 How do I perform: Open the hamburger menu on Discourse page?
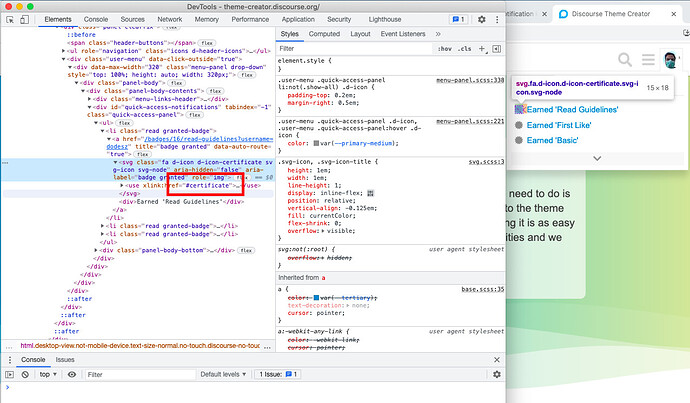pos(648,59)
